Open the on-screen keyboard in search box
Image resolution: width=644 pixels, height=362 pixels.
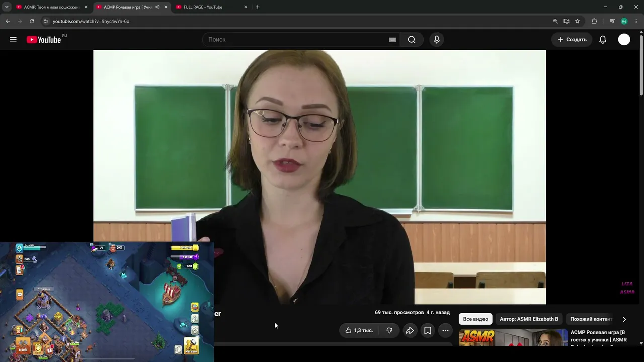392,40
